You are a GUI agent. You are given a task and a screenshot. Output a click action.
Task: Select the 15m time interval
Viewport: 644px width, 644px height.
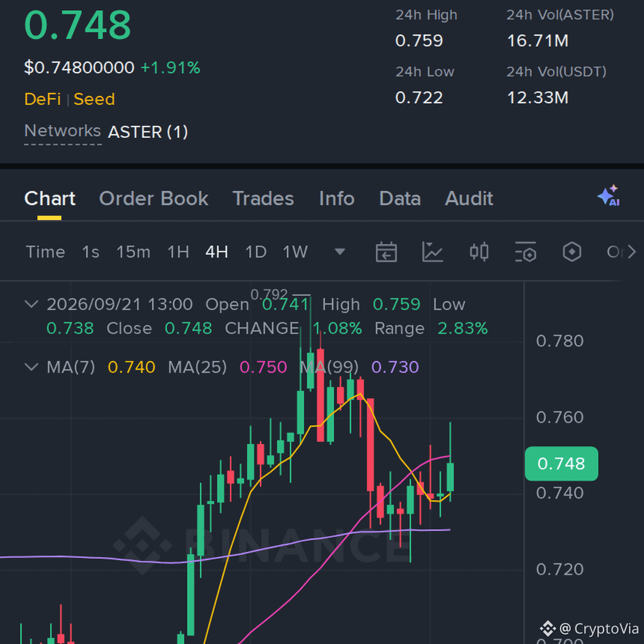coord(133,252)
